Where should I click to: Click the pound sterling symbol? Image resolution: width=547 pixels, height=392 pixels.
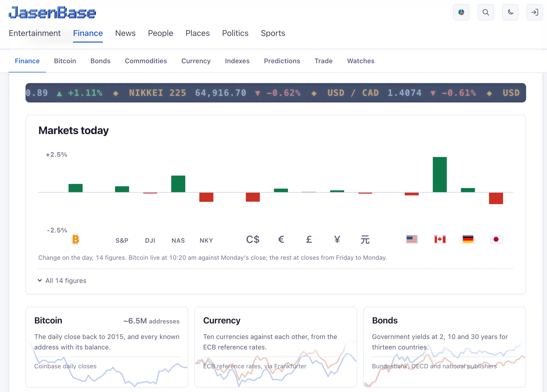point(309,239)
